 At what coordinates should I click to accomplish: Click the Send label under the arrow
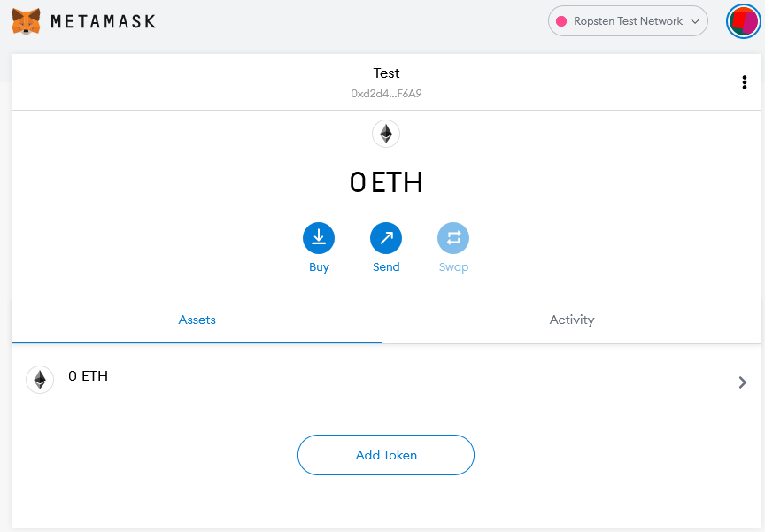tap(386, 266)
